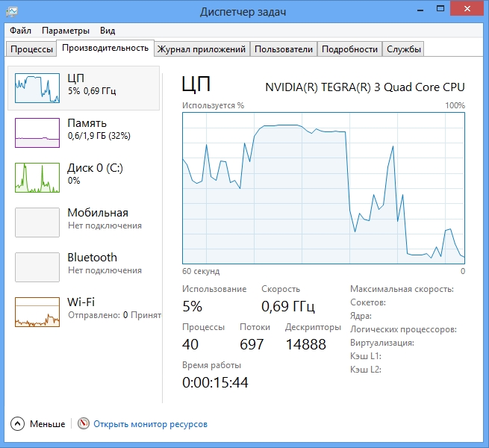
Task: Open Открыть монитор ресурсов link
Action: coord(150,424)
